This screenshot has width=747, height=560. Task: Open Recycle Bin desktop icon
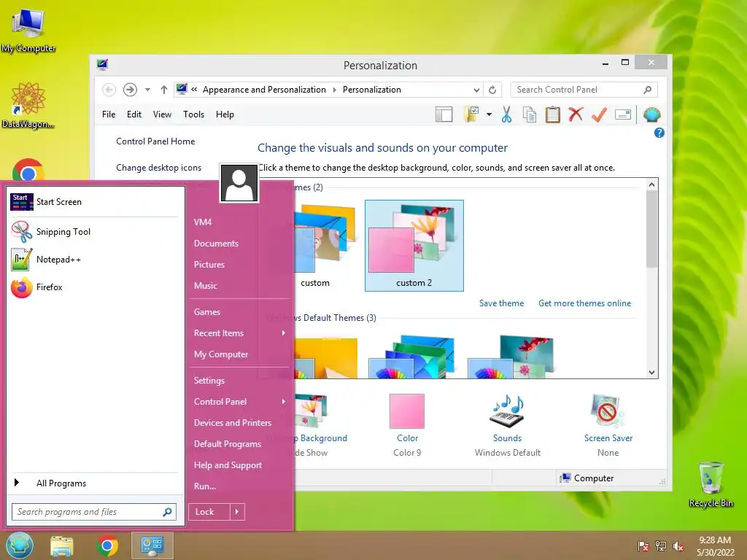(711, 484)
